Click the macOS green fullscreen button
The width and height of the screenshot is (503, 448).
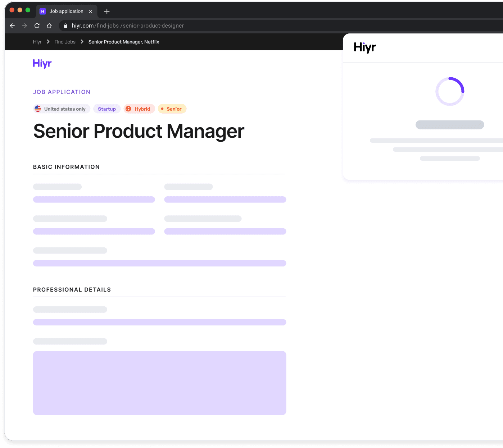point(28,10)
